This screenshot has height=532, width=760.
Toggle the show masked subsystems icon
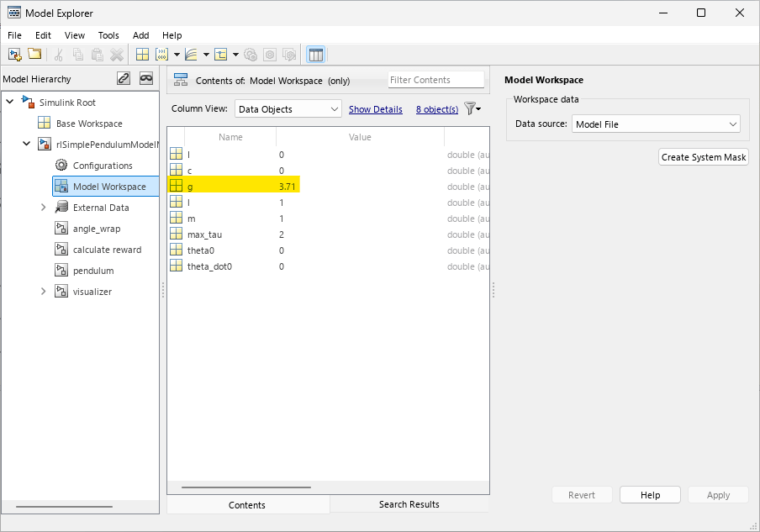(x=146, y=79)
